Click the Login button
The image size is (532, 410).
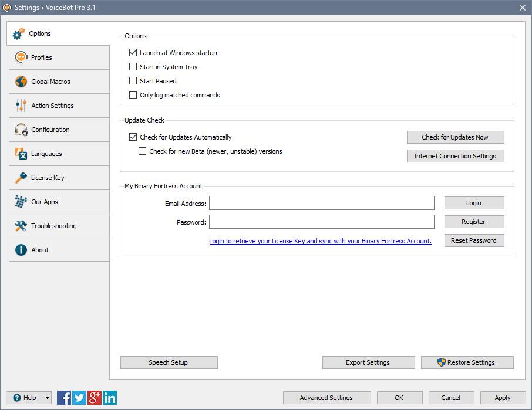(x=474, y=203)
